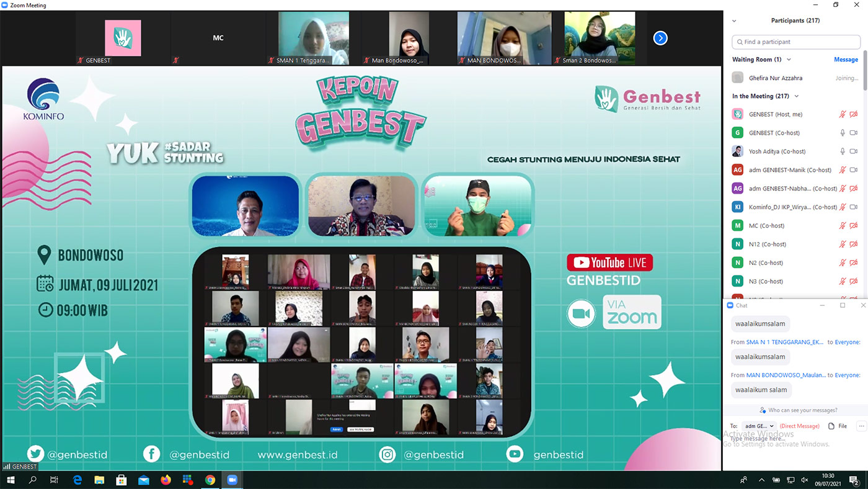Show hidden system tray icons
Viewport: 868px width, 489px height.
761,480
